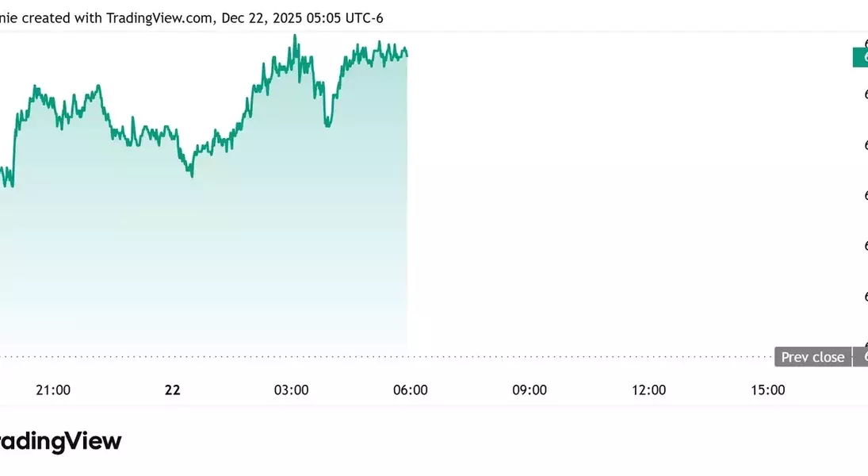This screenshot has height=476, width=868.
Task: Select the 09:00 time axis label
Action: (530, 390)
